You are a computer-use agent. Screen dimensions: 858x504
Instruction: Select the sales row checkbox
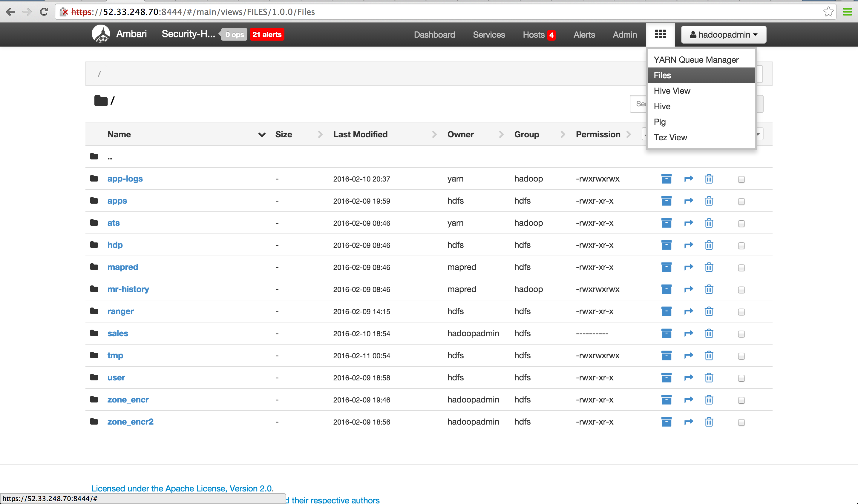tap(741, 334)
